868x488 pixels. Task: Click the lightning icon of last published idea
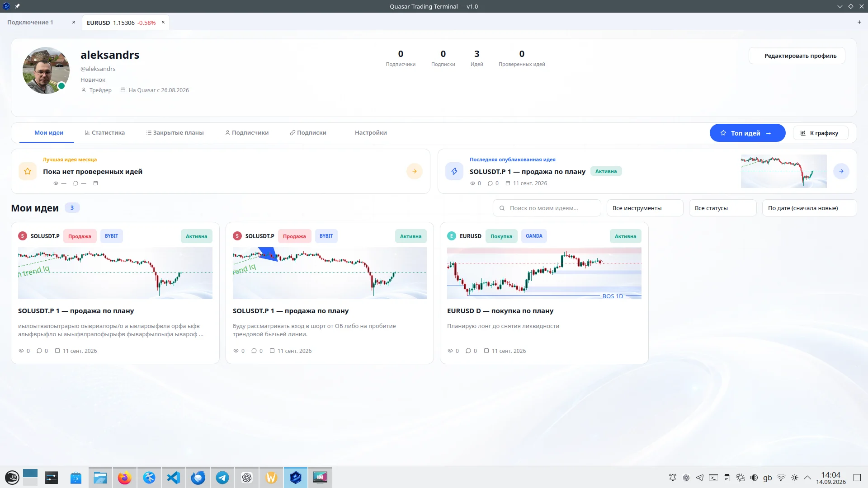click(x=454, y=171)
